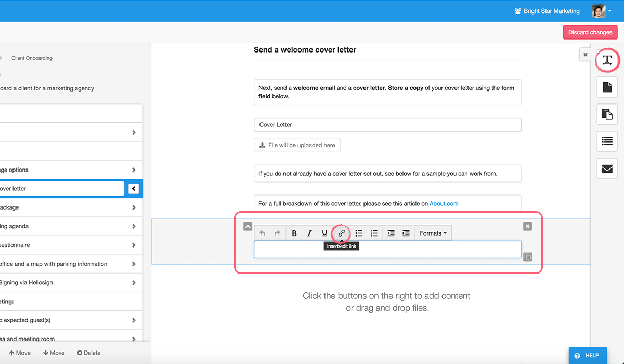Click the overlapping documents icon in right sidebar
This screenshot has height=364, width=624.
tap(607, 114)
